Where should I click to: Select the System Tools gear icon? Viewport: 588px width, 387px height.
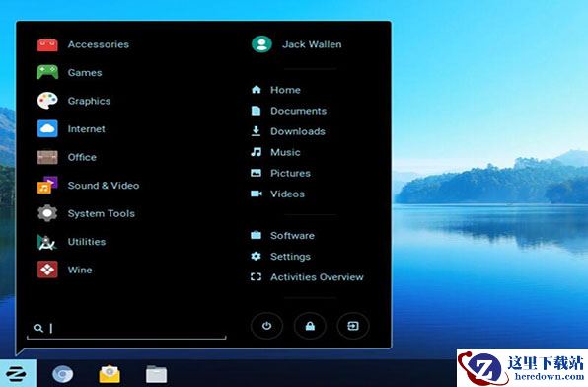(x=47, y=213)
